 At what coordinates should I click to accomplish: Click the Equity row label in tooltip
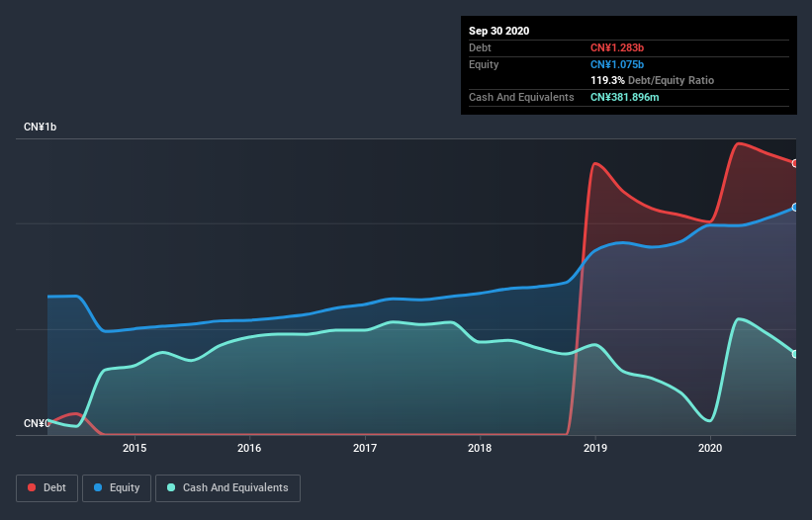[x=484, y=64]
